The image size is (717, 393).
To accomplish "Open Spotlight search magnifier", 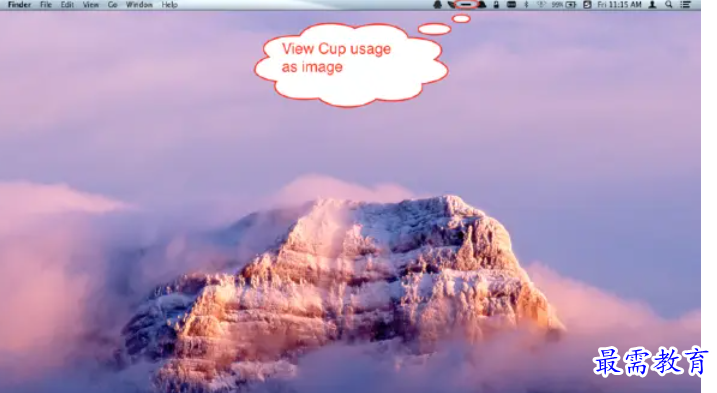I will pyautogui.click(x=669, y=5).
